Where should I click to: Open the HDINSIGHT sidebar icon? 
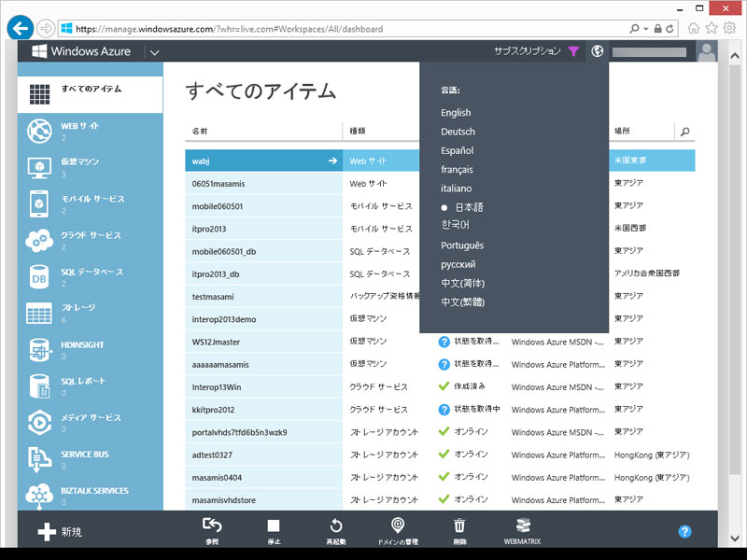(40, 350)
